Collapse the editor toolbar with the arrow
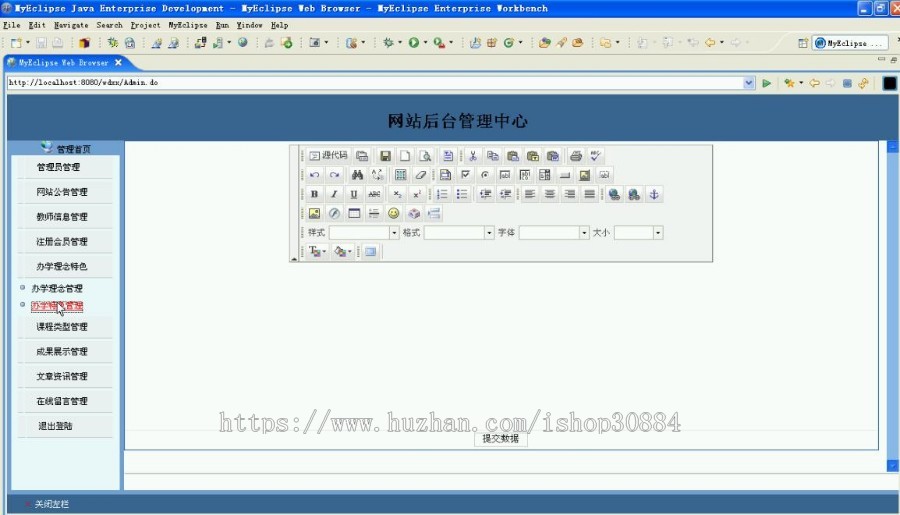Image resolution: width=900 pixels, height=515 pixels. pyautogui.click(x=294, y=258)
